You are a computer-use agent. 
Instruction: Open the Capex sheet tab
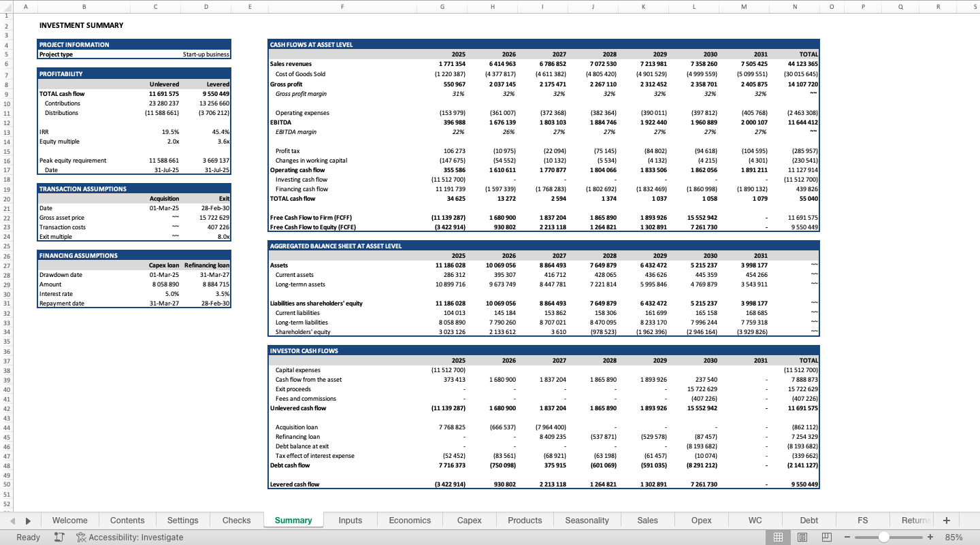tap(469, 521)
